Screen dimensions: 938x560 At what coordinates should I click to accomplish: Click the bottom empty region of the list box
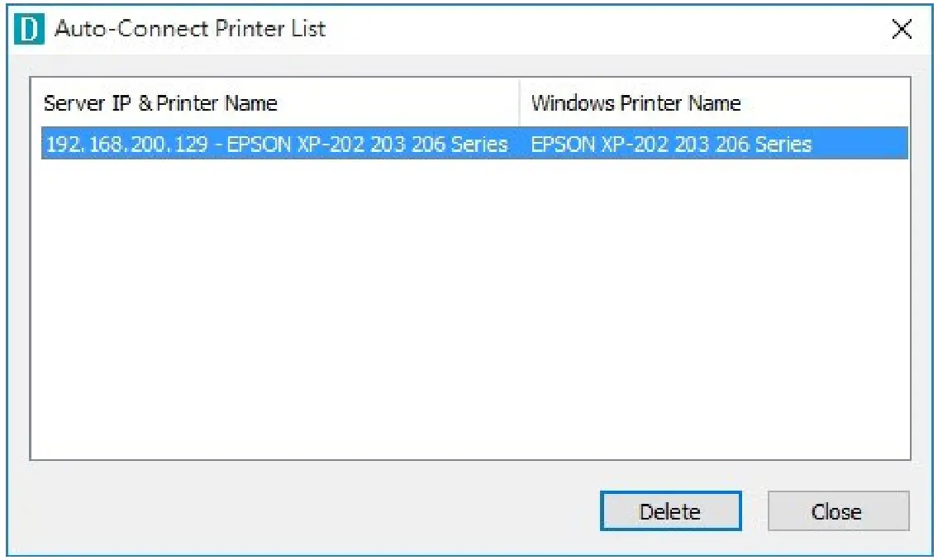[x=469, y=429]
